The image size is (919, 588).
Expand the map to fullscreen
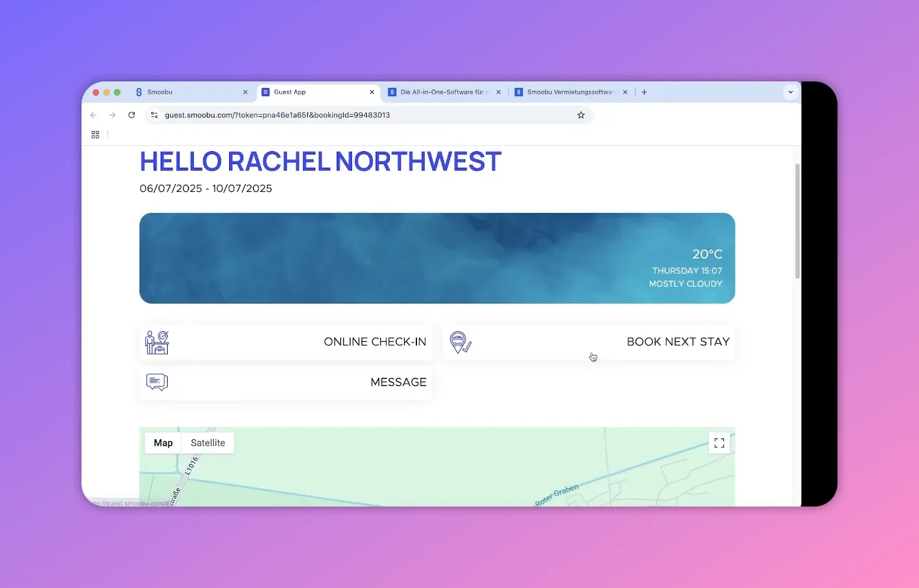coord(719,443)
